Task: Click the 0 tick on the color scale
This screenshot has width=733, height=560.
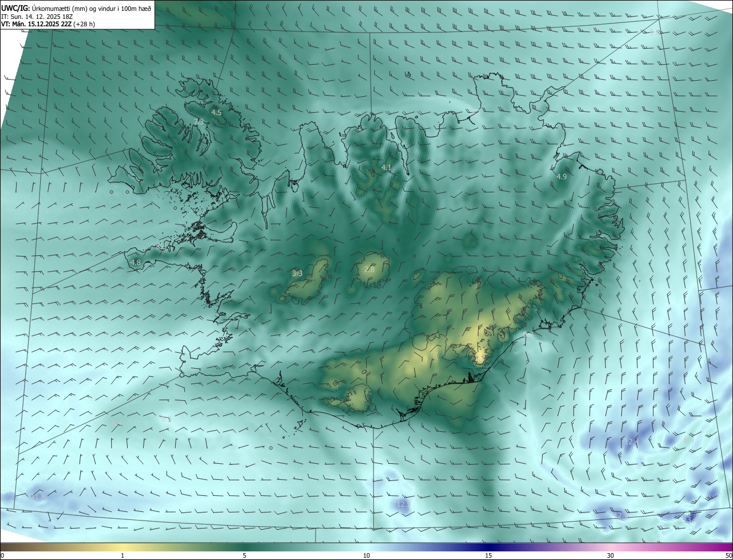Action: point(2,555)
